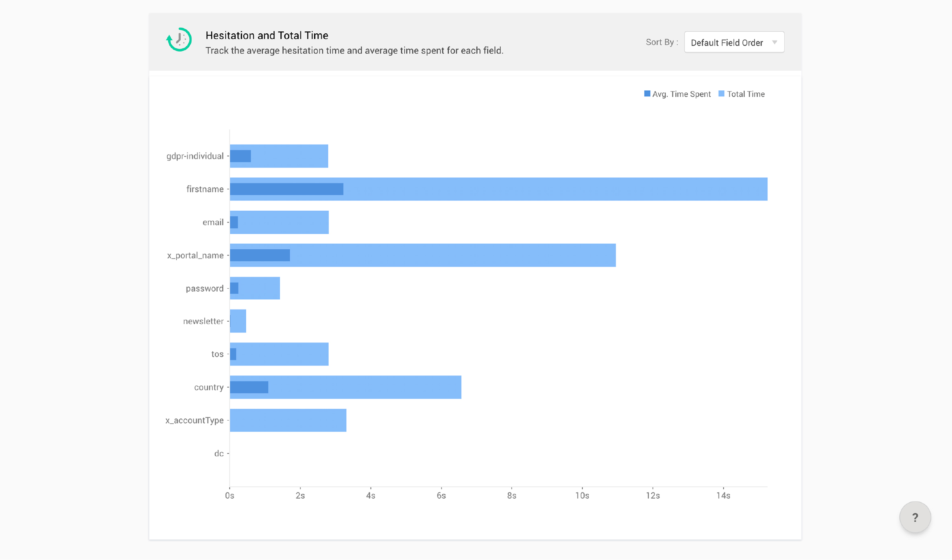Click the dark blue Avg. Time legend swatch
The height and width of the screenshot is (560, 952).
tap(647, 94)
